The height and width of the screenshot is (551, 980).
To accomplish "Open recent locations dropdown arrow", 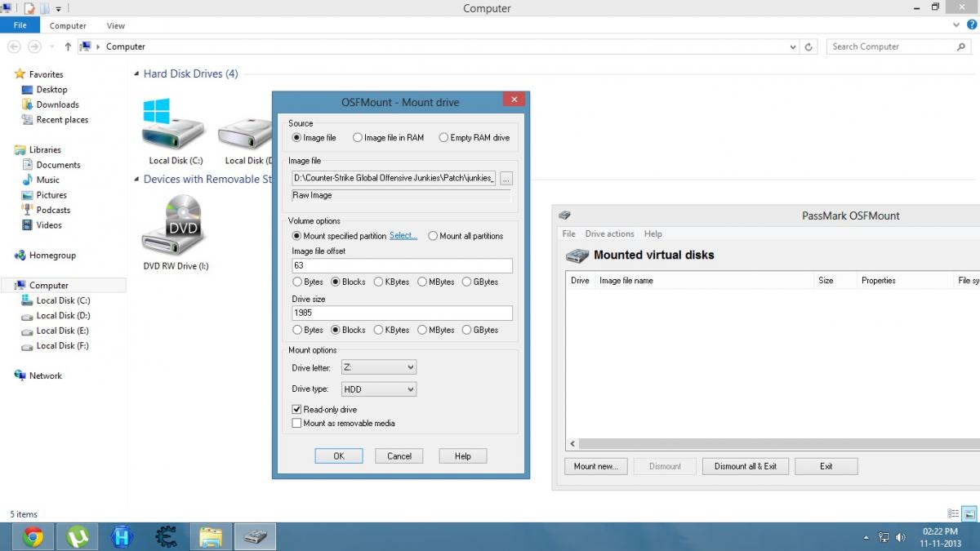I will (51, 47).
